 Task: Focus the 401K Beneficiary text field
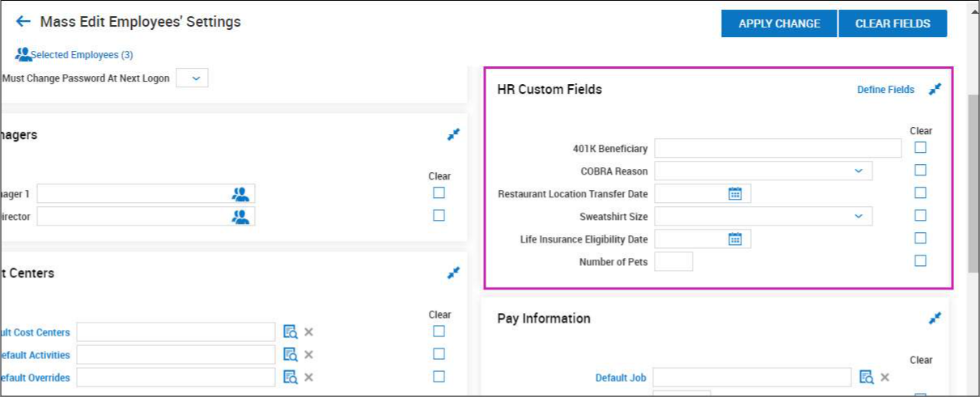[778, 148]
